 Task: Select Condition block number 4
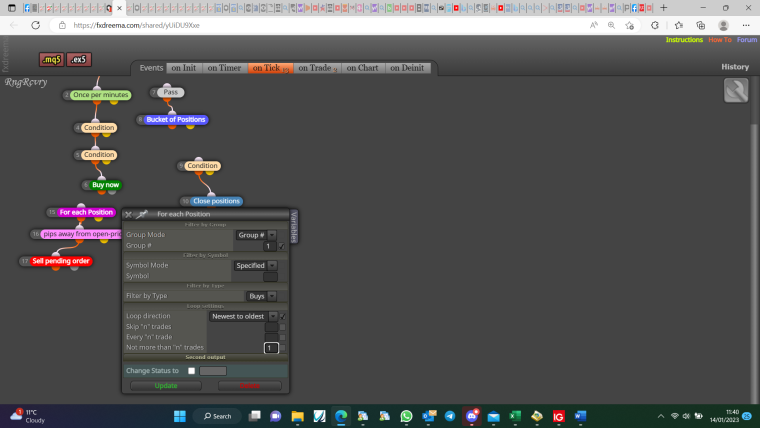99,127
